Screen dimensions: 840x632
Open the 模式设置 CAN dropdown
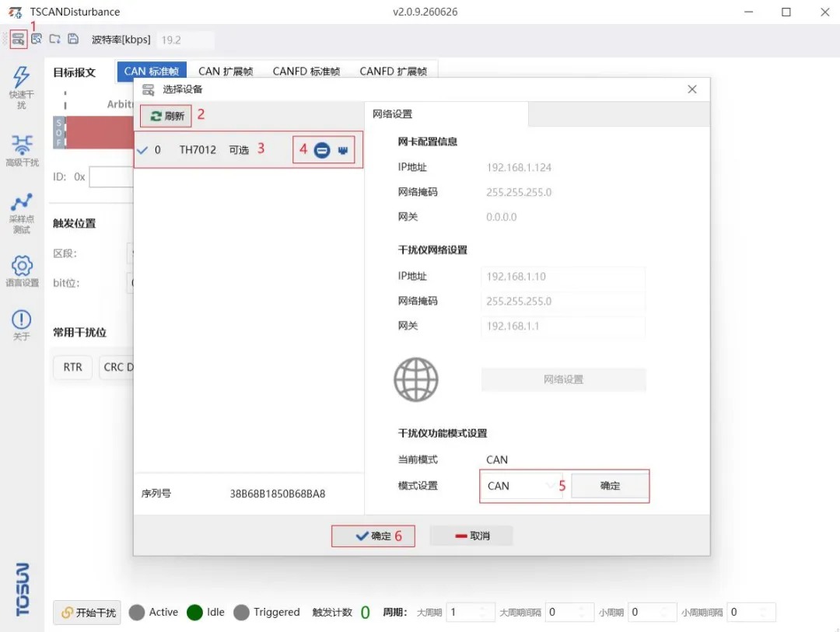520,486
